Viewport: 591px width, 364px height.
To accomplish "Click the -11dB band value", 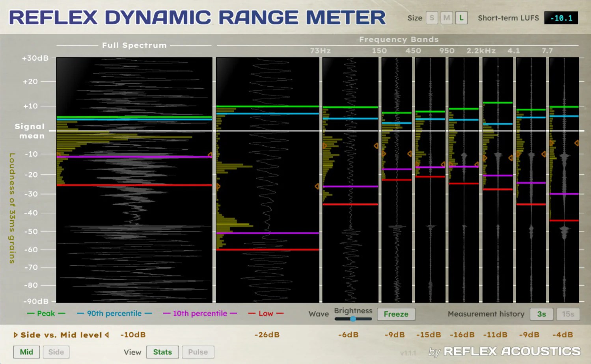I will [x=496, y=335].
